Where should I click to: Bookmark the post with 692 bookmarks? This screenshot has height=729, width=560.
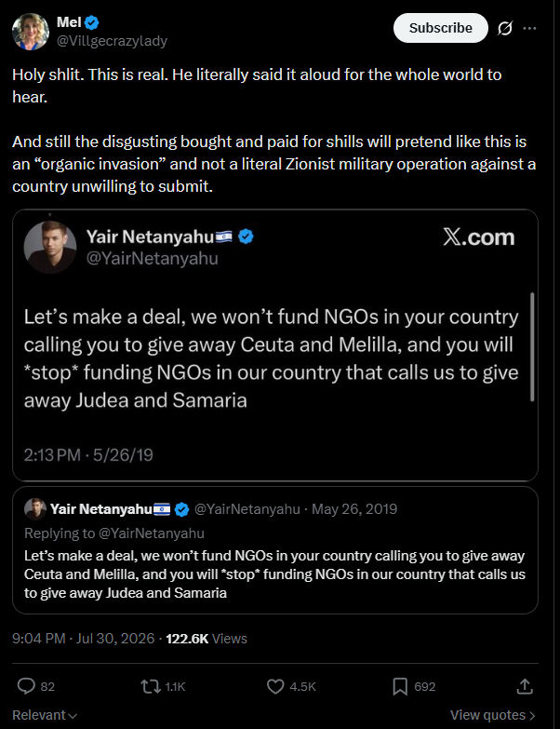pyautogui.click(x=400, y=686)
